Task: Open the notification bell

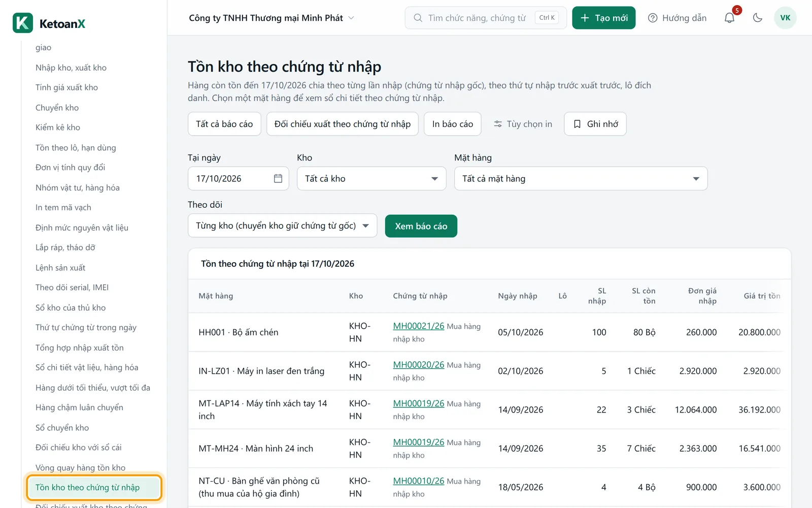Action: (x=729, y=18)
